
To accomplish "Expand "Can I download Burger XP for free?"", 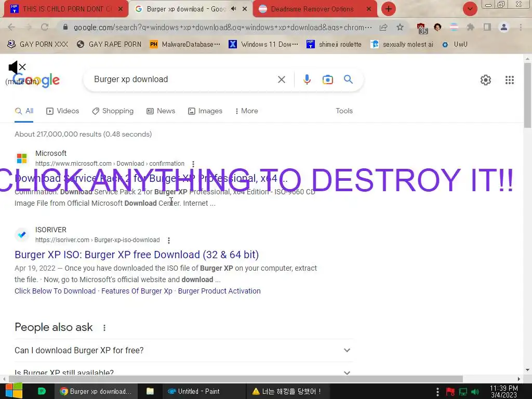I will 183,350.
